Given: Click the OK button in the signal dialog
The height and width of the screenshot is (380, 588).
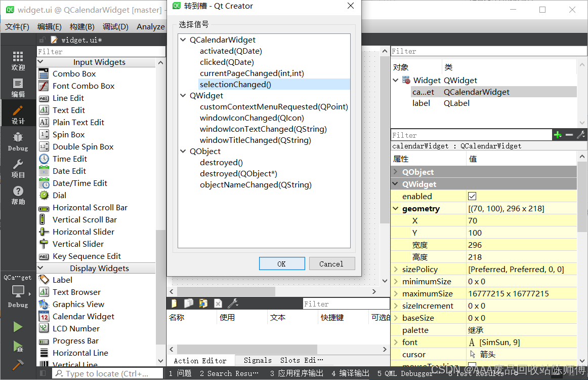Looking at the screenshot, I should 282,263.
